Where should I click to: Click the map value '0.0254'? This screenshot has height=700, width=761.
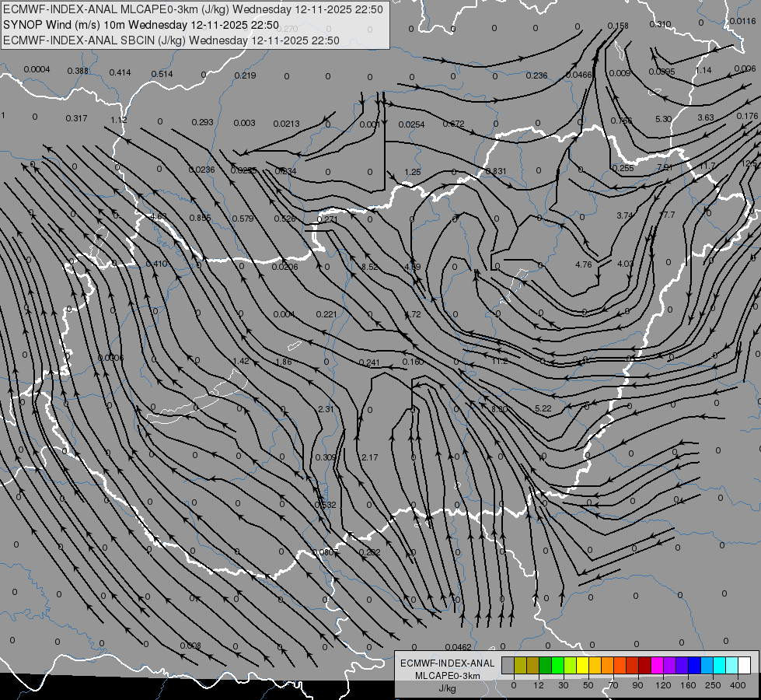[x=411, y=124]
